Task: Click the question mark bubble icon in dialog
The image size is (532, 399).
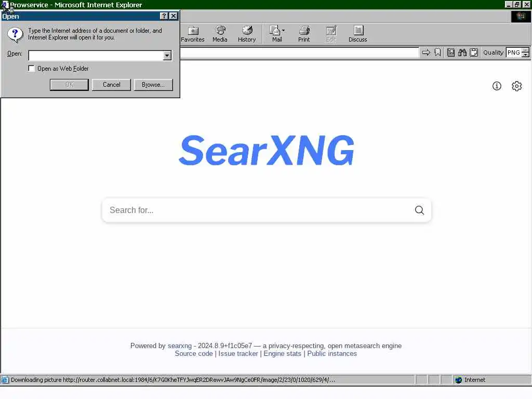Action: click(x=15, y=35)
